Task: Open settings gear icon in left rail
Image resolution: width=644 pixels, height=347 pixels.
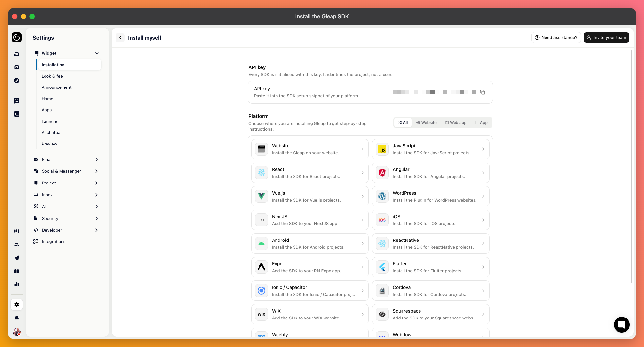Action: (17, 304)
